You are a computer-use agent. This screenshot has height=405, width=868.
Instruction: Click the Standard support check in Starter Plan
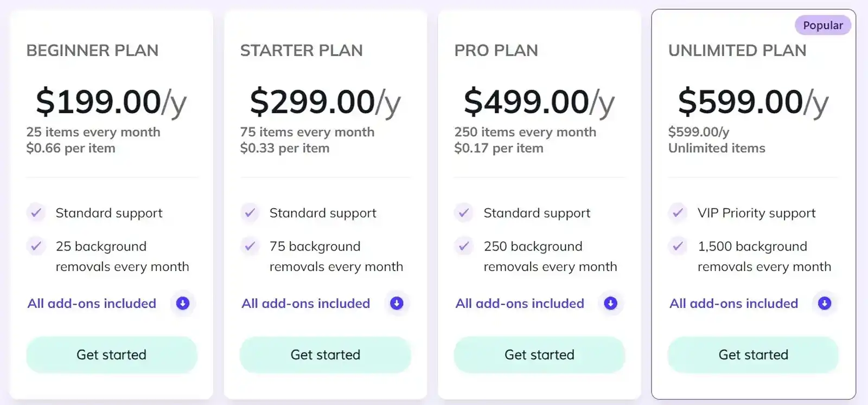pyautogui.click(x=250, y=213)
